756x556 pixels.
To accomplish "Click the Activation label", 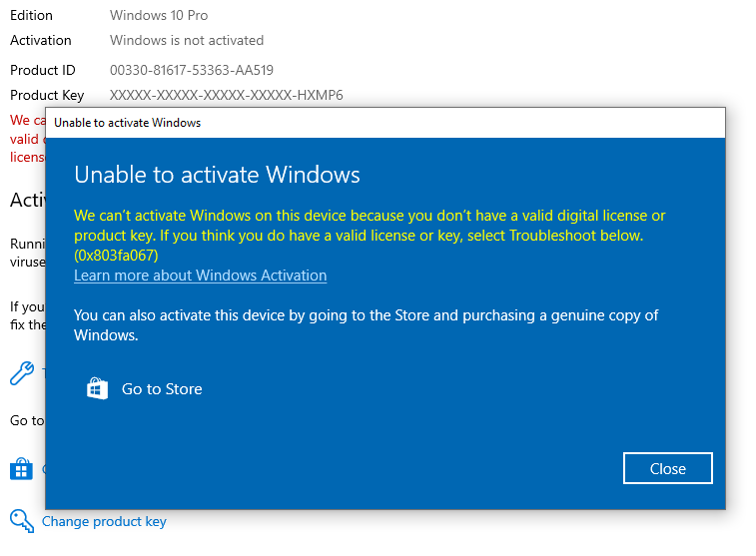I will click(41, 41).
